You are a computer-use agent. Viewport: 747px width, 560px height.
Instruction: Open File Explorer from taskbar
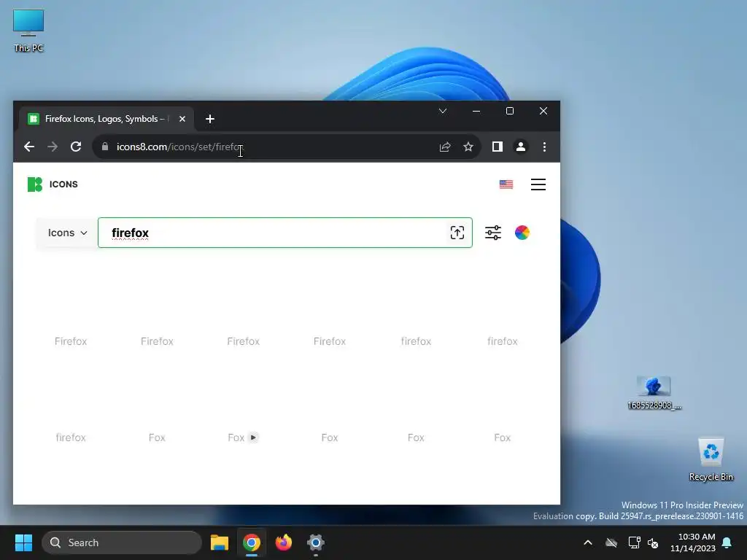click(219, 542)
